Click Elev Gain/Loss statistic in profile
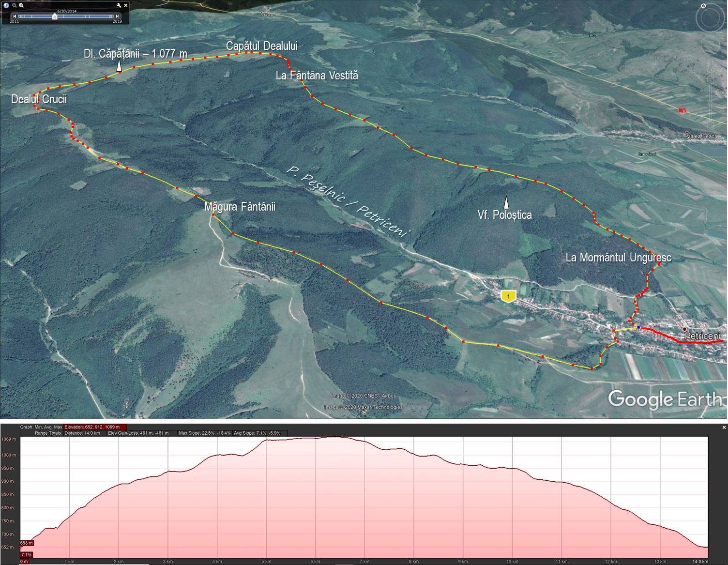 (138, 433)
